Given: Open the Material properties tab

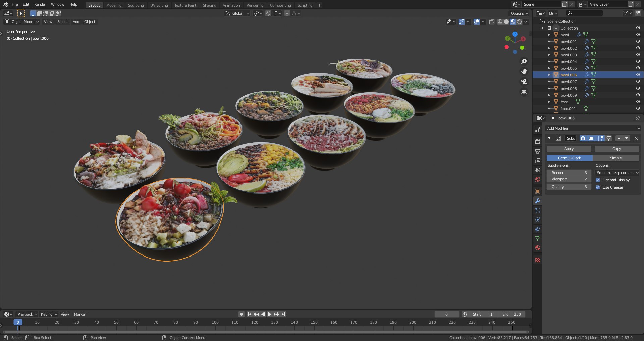Looking at the screenshot, I should [x=538, y=248].
